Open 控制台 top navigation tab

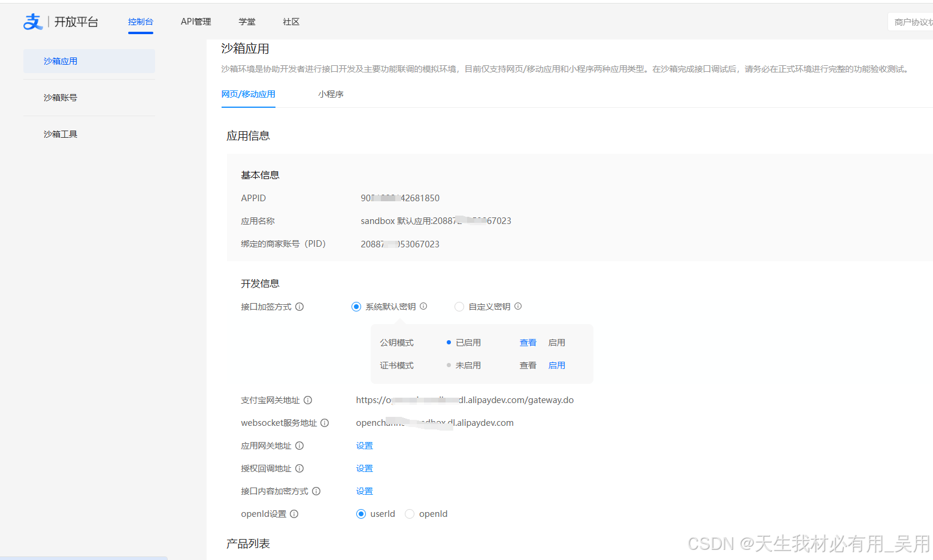[x=141, y=22]
